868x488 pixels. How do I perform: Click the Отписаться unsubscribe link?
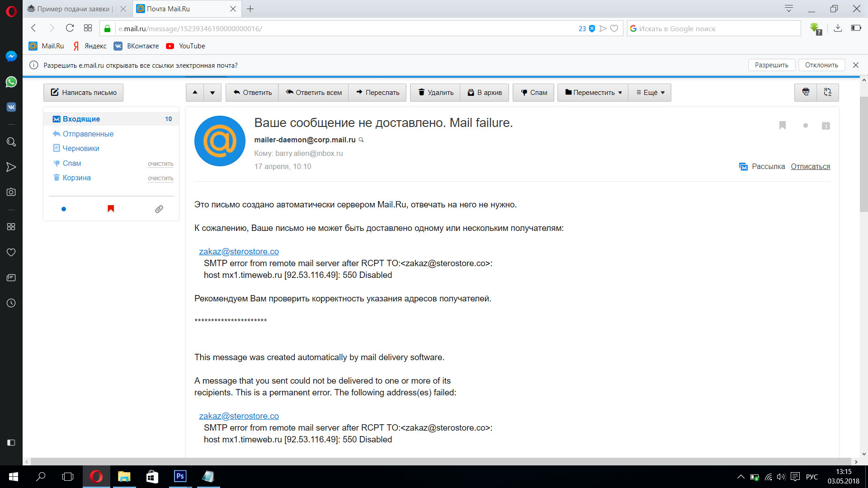(x=810, y=166)
